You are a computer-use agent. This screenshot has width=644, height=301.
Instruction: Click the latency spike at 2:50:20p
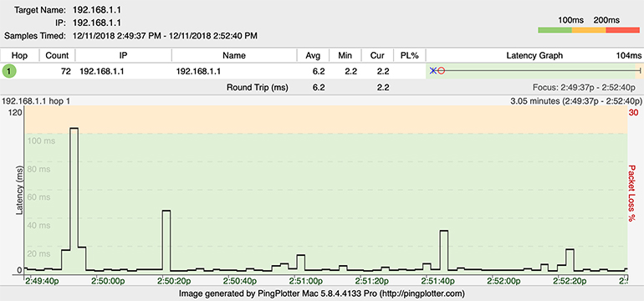pos(166,240)
